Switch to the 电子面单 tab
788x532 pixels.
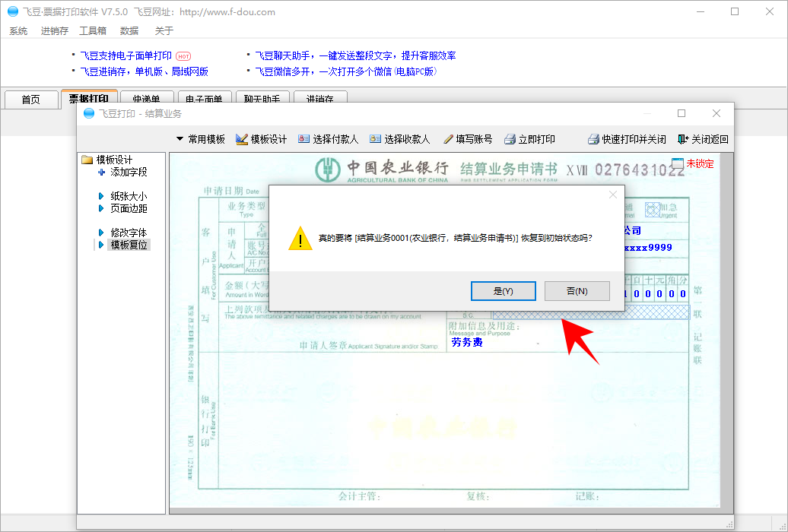(x=204, y=99)
